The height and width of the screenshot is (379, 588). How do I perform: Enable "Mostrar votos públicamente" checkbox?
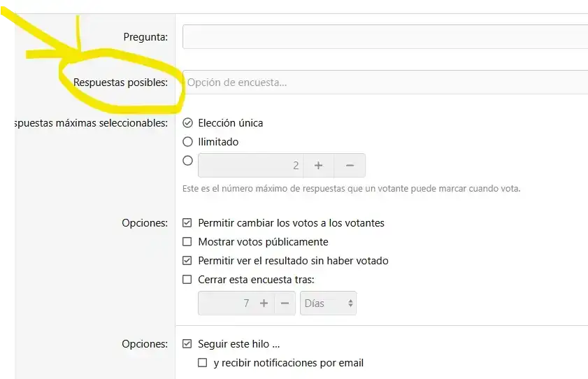click(187, 242)
